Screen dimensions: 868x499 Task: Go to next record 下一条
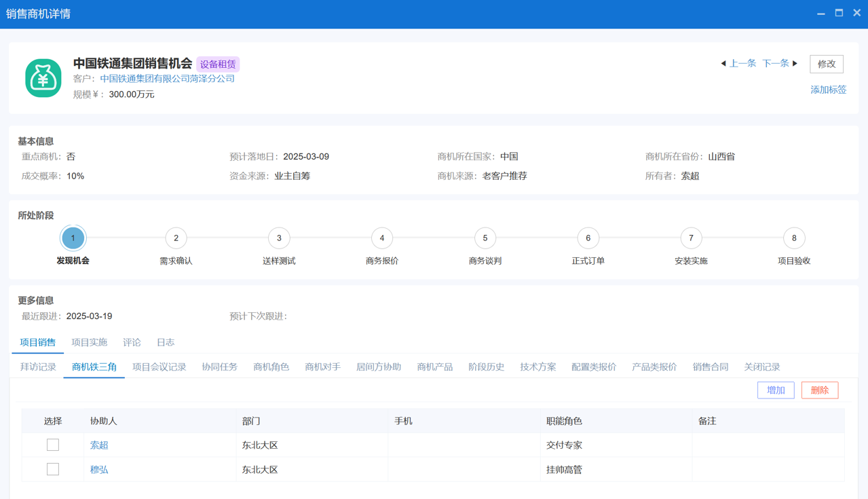pyautogui.click(x=779, y=63)
